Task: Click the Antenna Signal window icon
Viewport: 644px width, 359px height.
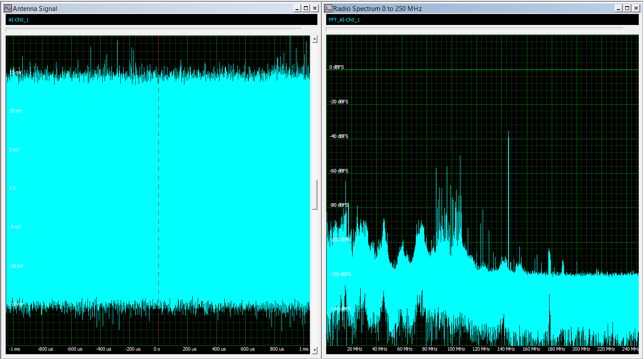Action: (x=8, y=8)
